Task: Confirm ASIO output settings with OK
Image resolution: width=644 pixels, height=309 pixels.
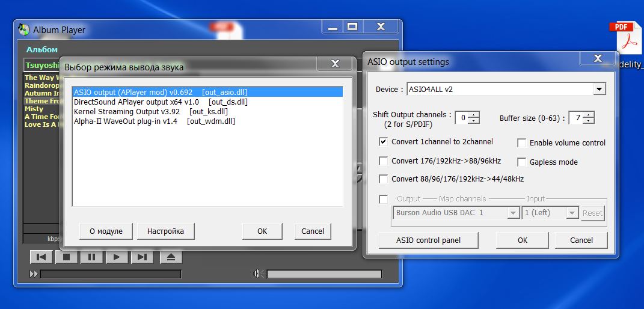Action: pyautogui.click(x=523, y=240)
